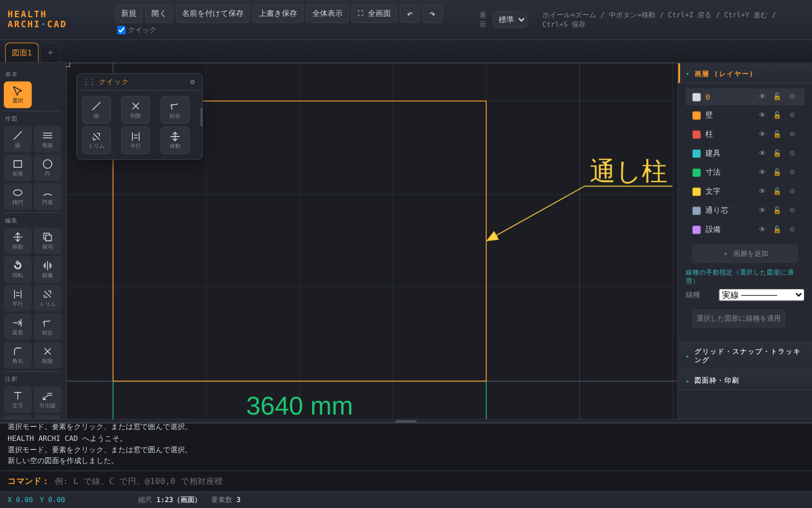Open the 表示 標準 dropdown
812x508 pixels.
pos(510,20)
